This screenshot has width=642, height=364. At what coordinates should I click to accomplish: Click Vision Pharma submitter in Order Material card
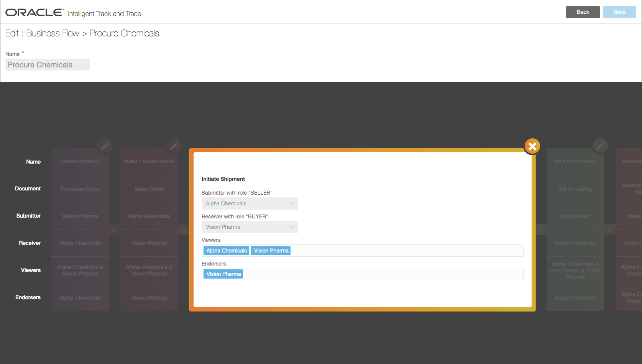(80, 216)
